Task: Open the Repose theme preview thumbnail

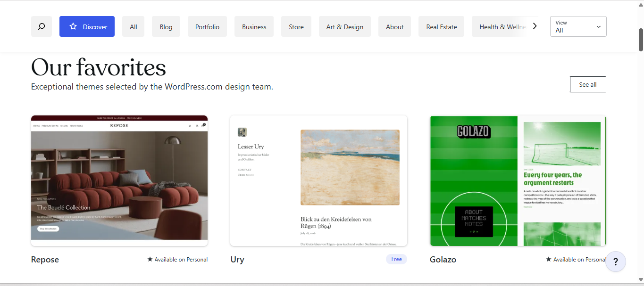Action: pos(119,180)
